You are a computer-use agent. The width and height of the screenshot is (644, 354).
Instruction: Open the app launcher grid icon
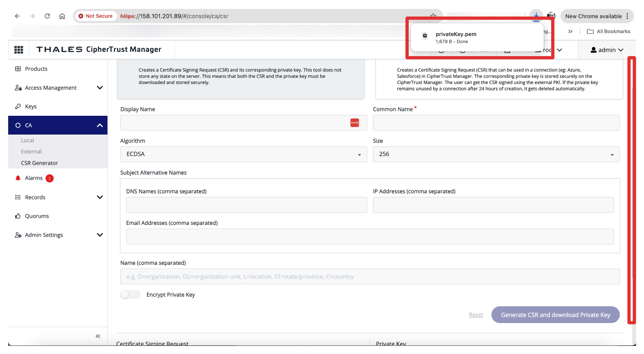click(x=19, y=50)
